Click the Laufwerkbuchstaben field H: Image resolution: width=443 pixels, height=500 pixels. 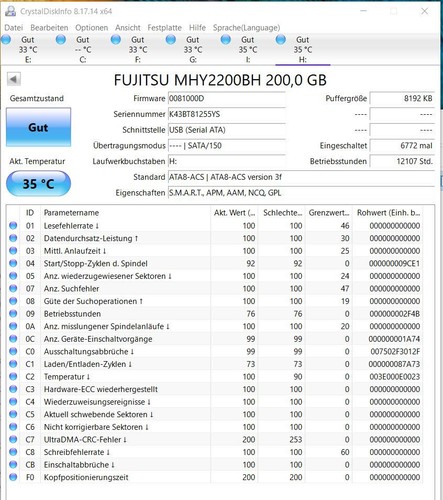227,161
